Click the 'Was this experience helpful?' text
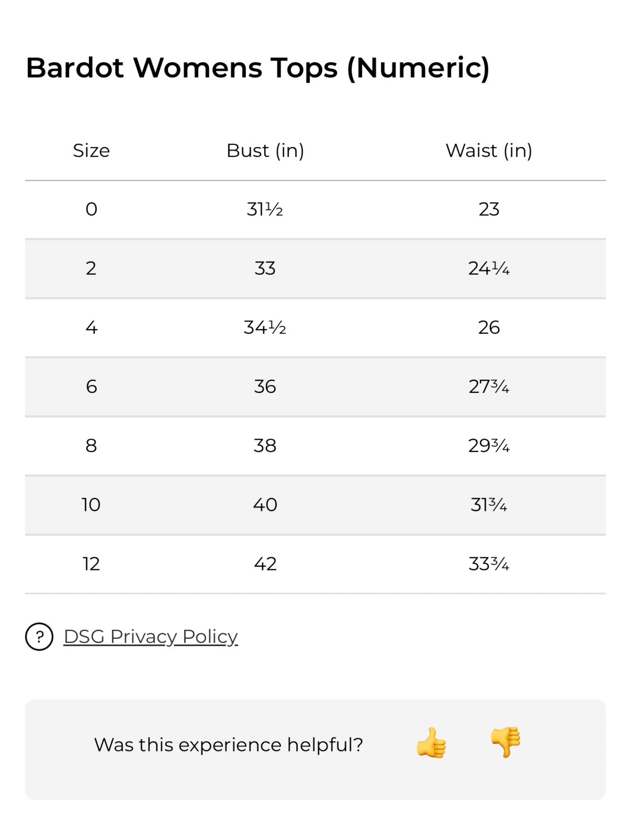This screenshot has height=840, width=631. tap(228, 745)
